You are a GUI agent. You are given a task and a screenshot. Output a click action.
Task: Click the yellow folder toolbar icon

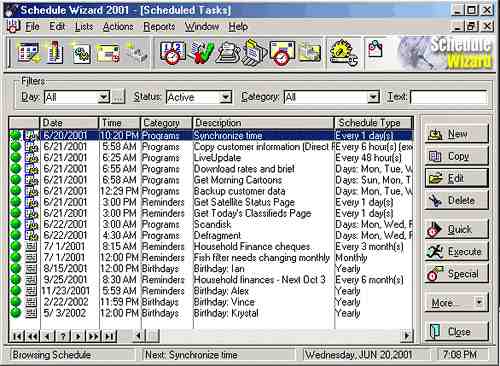(x=310, y=53)
